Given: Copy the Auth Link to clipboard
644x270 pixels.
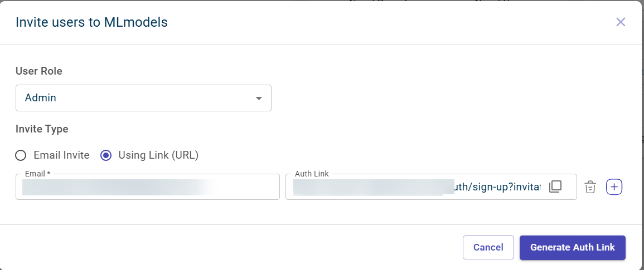Looking at the screenshot, I should 555,187.
